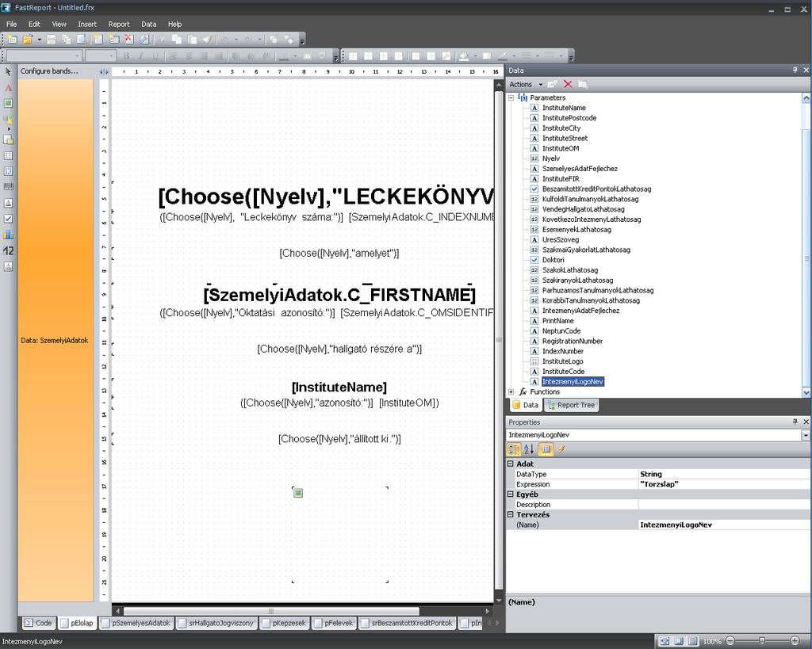The height and width of the screenshot is (649, 812).
Task: Click Configure bands... button
Action: [x=49, y=71]
